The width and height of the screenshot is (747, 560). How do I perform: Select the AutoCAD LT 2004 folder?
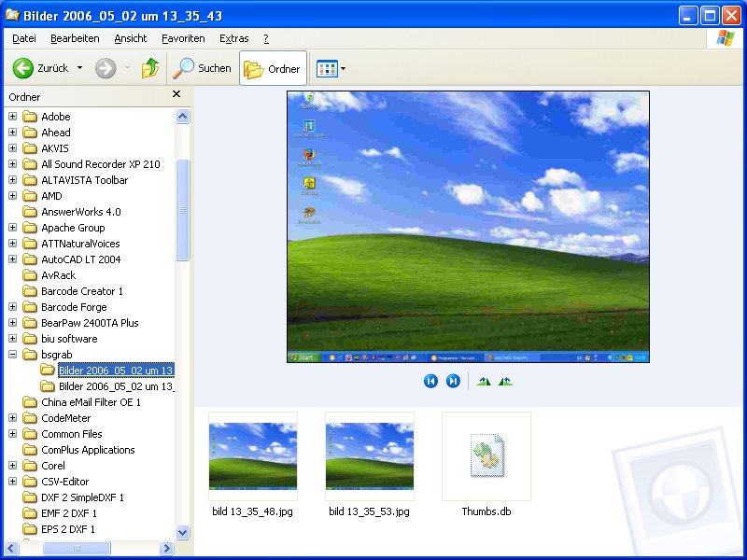click(x=80, y=259)
